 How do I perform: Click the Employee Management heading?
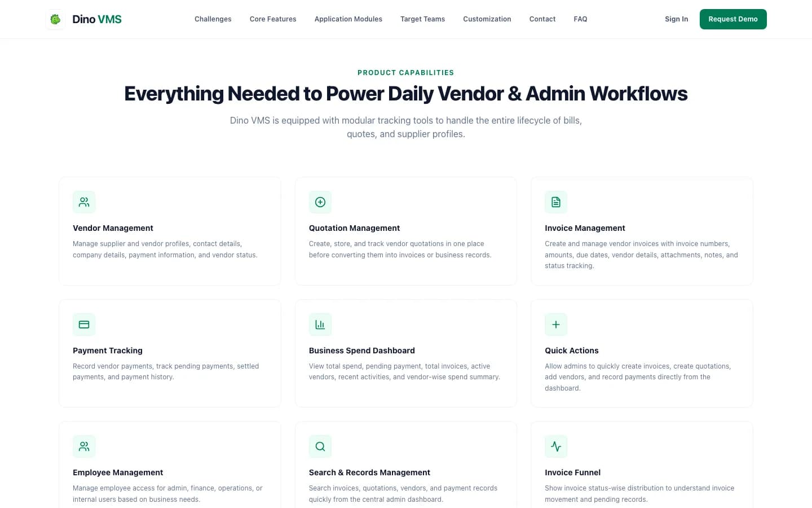pos(118,472)
